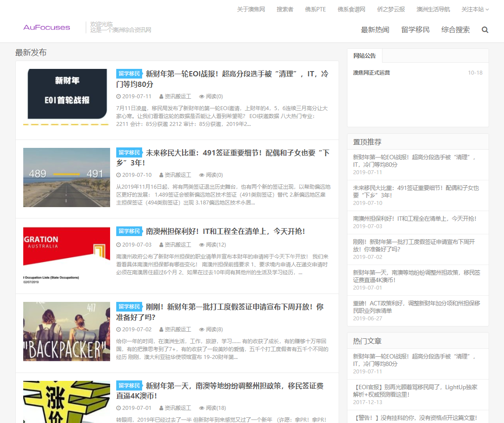Open the Immigration Australia red thumbnail
Viewport: 504px width, 423px height.
click(x=67, y=256)
